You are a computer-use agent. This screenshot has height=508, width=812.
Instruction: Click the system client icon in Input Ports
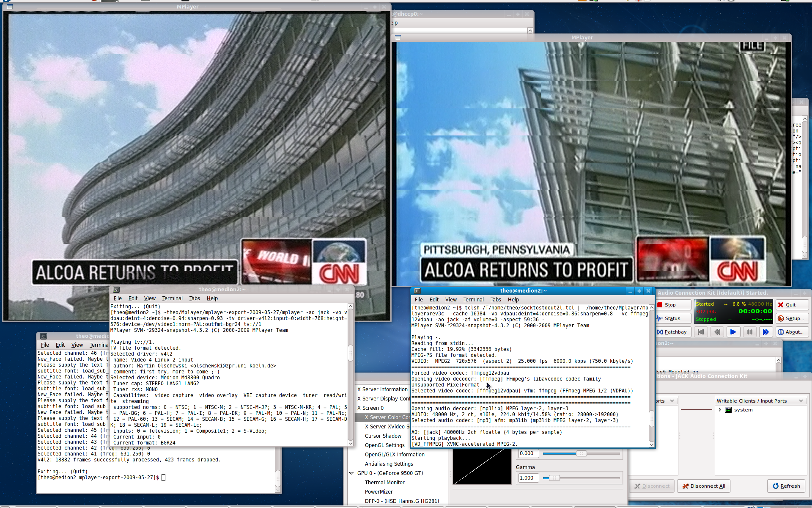tap(728, 410)
